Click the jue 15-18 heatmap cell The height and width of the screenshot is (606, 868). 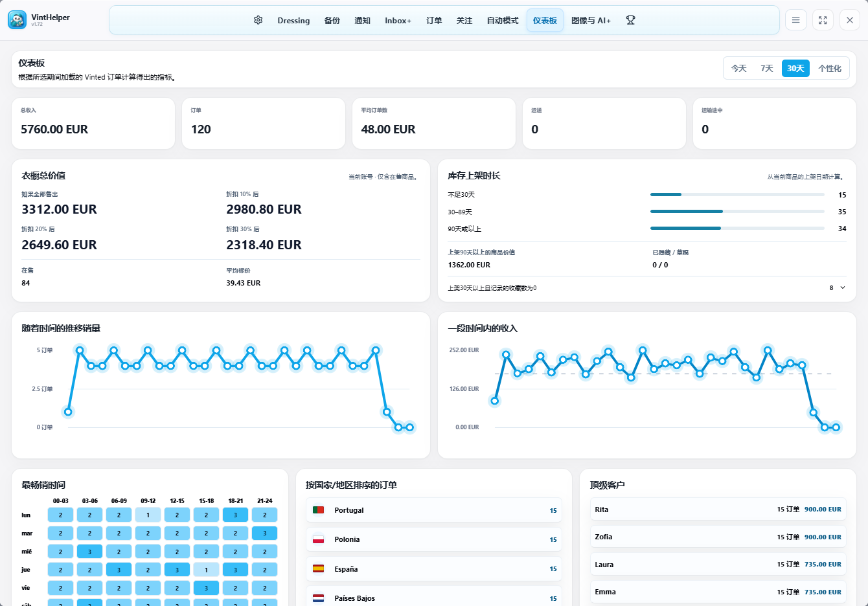[x=206, y=570]
